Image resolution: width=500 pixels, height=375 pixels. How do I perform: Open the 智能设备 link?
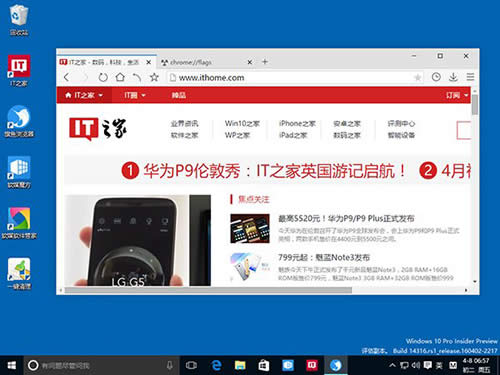[401, 135]
